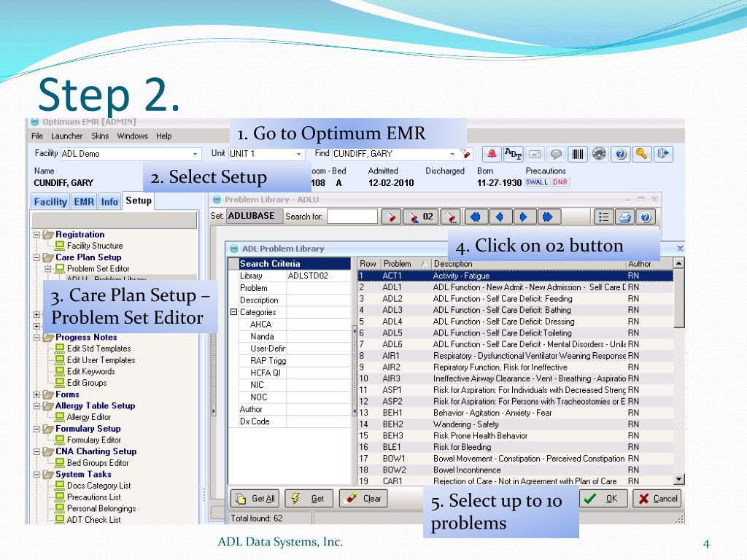Click the round wheel toolbar icon
Image resolution: width=747 pixels, height=560 pixels.
coord(599,154)
